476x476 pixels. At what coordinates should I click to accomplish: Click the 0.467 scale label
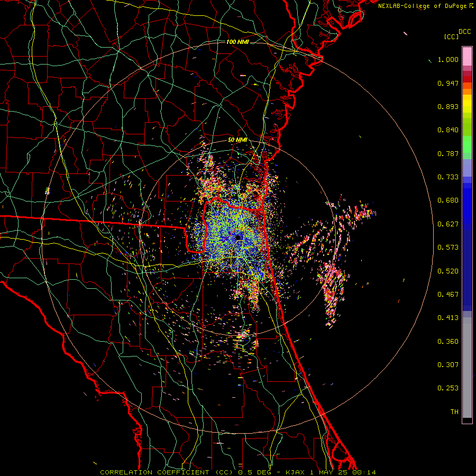tap(448, 295)
